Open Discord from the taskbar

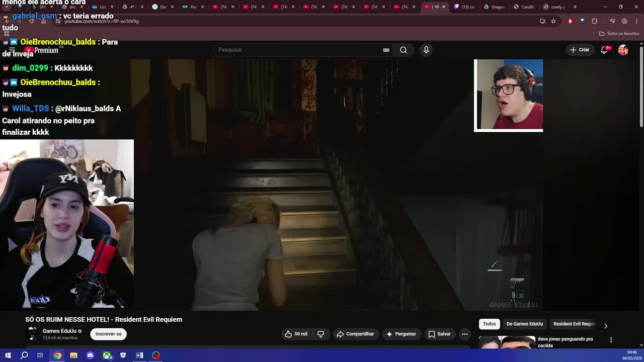pos(90,355)
